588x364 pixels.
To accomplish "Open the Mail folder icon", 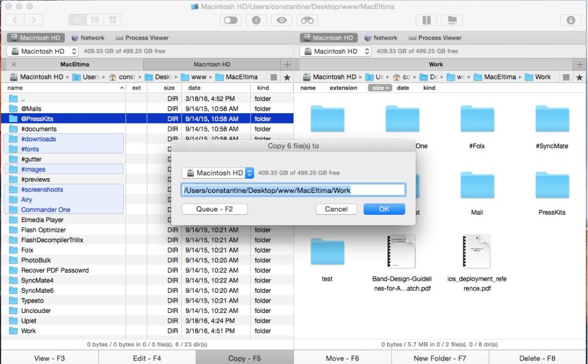I will [477, 185].
